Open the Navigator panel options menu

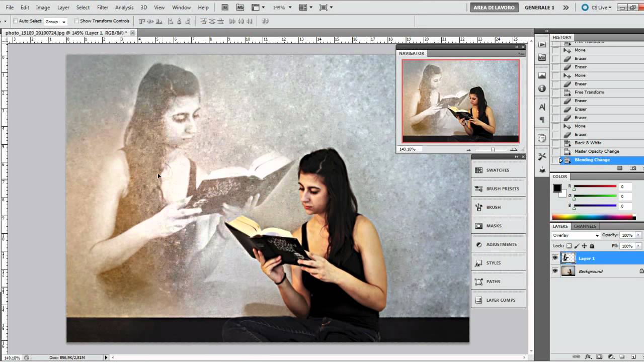(521, 53)
